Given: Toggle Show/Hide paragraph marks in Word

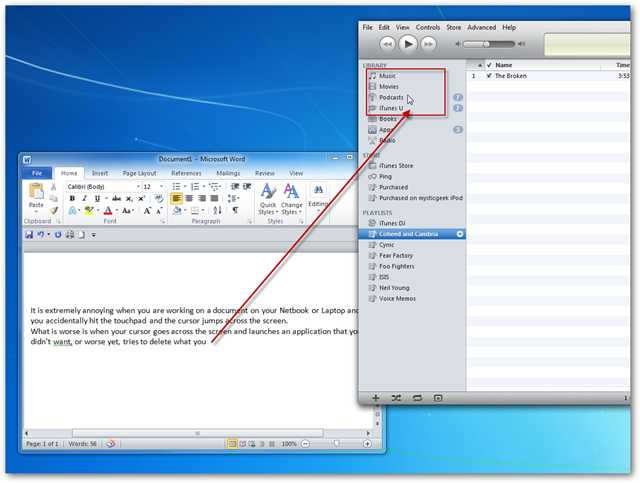Looking at the screenshot, I should (x=235, y=211).
